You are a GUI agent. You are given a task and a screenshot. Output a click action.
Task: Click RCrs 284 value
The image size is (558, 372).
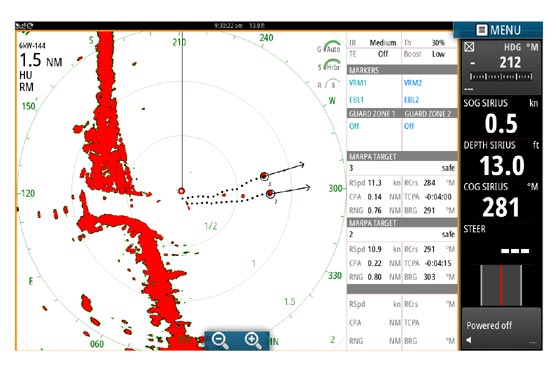click(429, 183)
